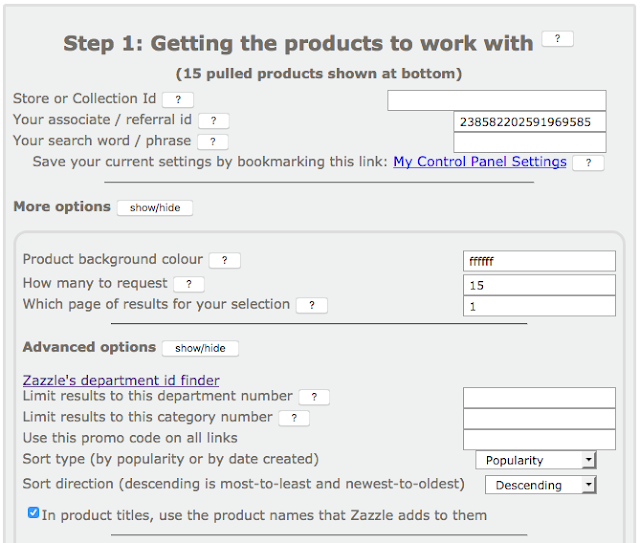Click help next to My Control Panel Settings
Screen dimensions: 640x543
(x=588, y=163)
